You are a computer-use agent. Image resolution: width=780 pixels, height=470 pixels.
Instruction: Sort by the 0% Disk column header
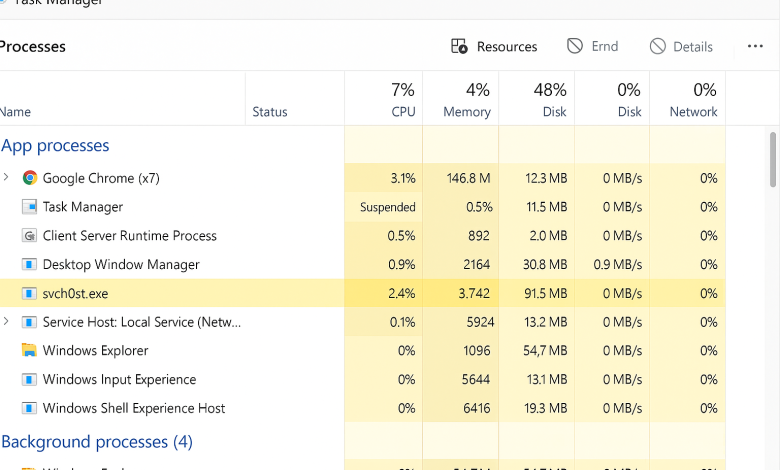[x=612, y=98]
